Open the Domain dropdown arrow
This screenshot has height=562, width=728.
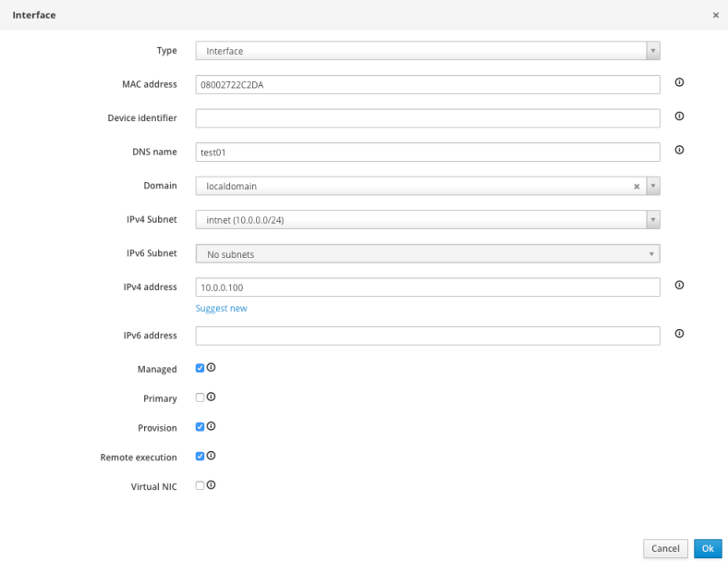click(652, 186)
